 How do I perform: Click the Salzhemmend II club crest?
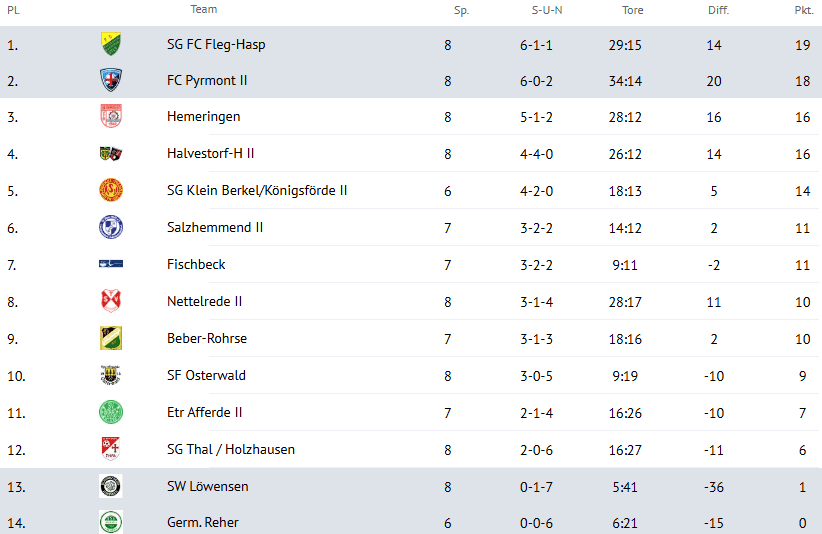click(x=110, y=227)
